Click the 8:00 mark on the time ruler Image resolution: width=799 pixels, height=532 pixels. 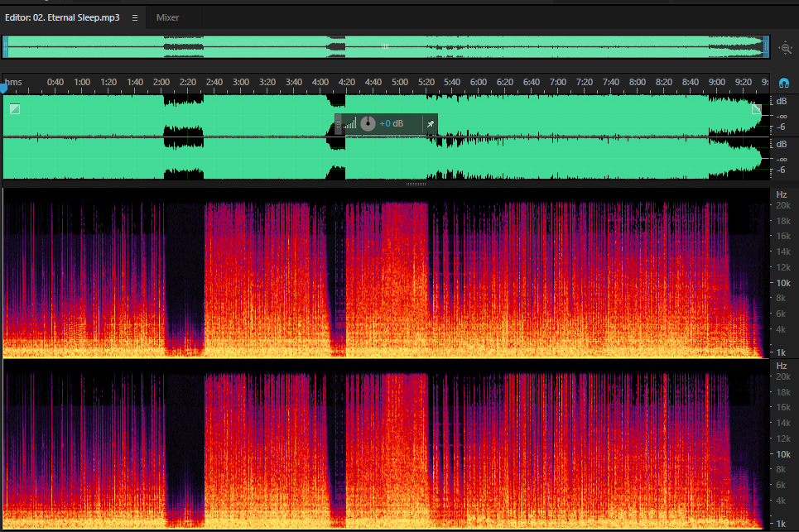[x=637, y=82]
